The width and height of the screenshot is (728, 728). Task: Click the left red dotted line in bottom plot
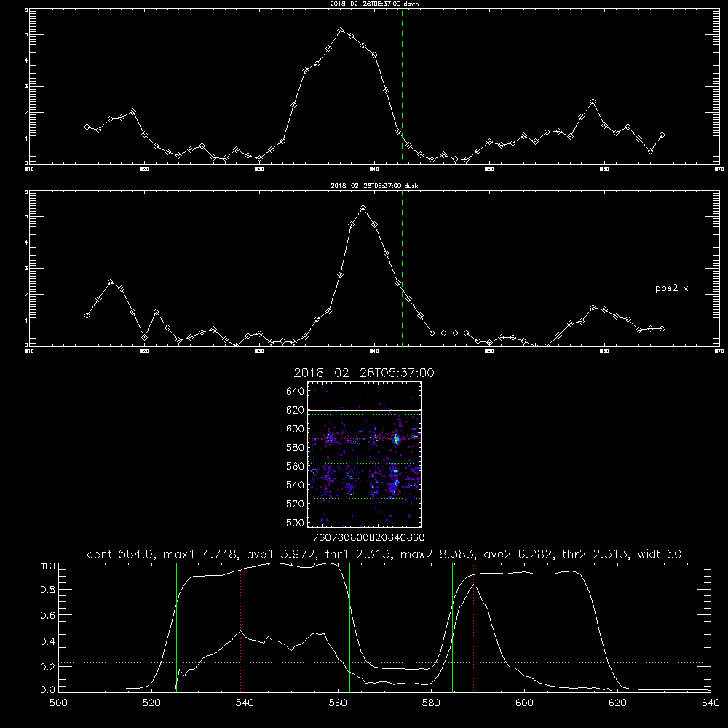240,628
